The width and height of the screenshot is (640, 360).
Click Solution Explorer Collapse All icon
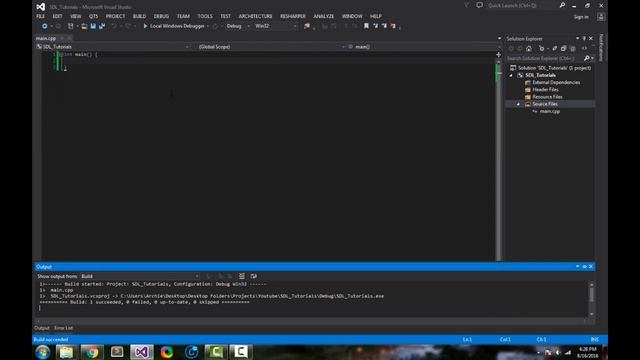pos(563,49)
